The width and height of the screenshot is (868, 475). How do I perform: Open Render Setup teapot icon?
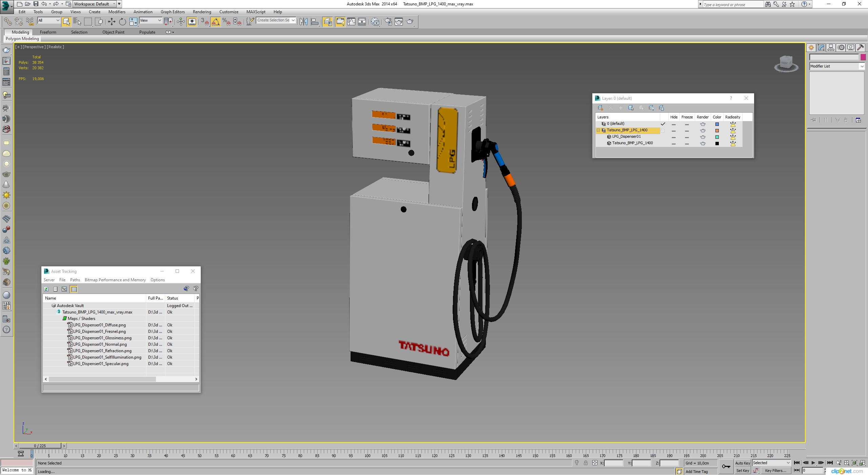(388, 22)
